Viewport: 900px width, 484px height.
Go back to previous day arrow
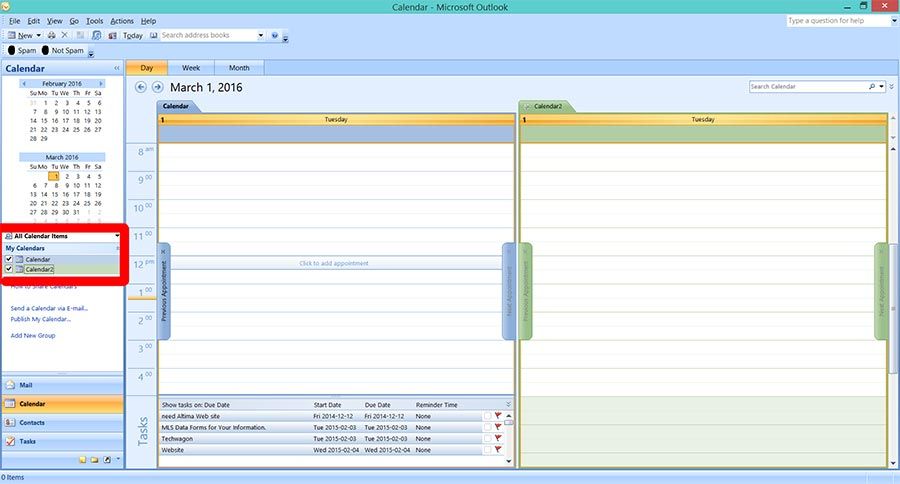click(141, 87)
